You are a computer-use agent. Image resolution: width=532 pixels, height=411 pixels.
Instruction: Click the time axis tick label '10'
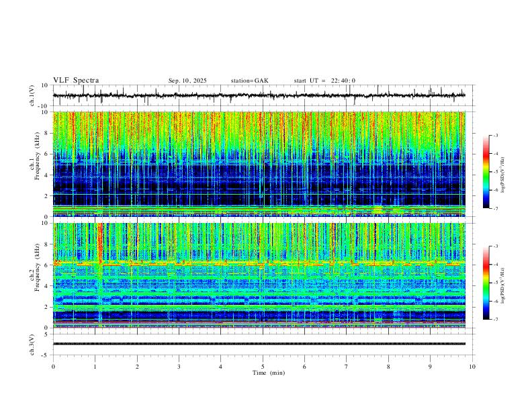pyautogui.click(x=472, y=367)
